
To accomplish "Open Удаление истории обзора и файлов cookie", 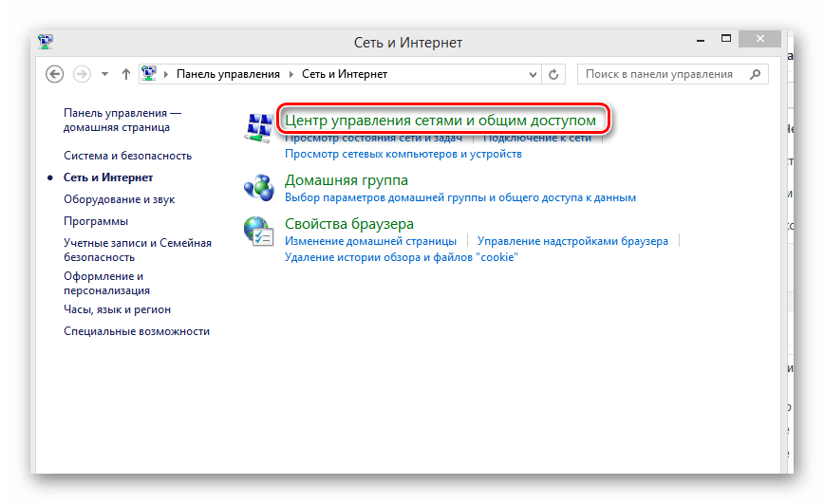I will [x=401, y=257].
